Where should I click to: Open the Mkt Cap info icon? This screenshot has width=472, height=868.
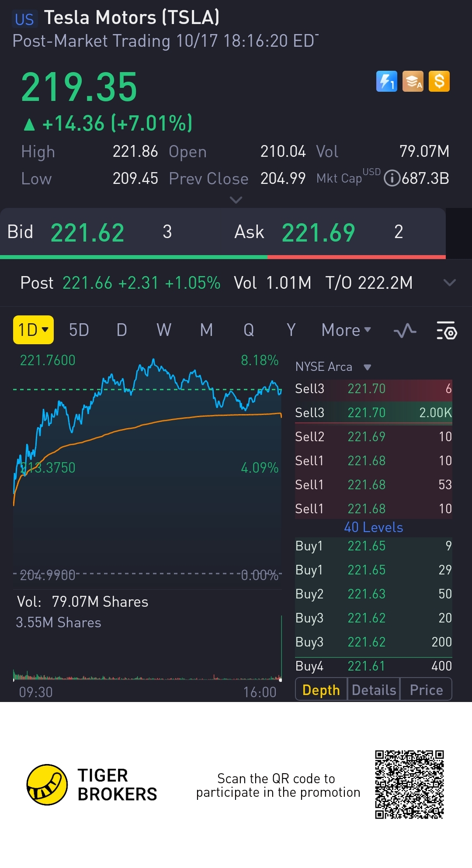tap(392, 178)
